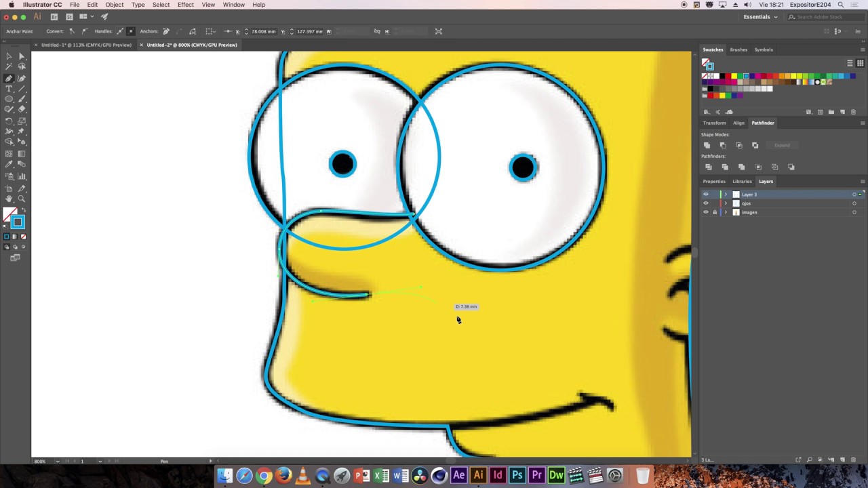This screenshot has width=868, height=488.
Task: Enable show handles for multiple anchors
Action: 120,31
